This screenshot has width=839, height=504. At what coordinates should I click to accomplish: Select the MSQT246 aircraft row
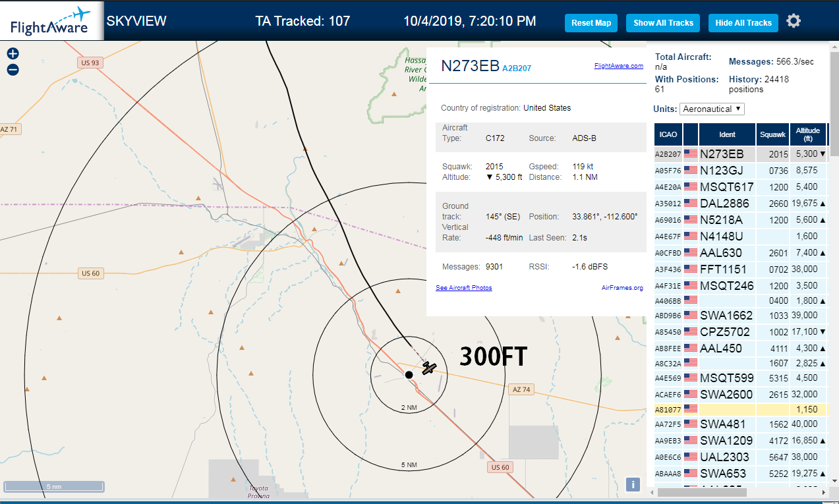[741, 286]
